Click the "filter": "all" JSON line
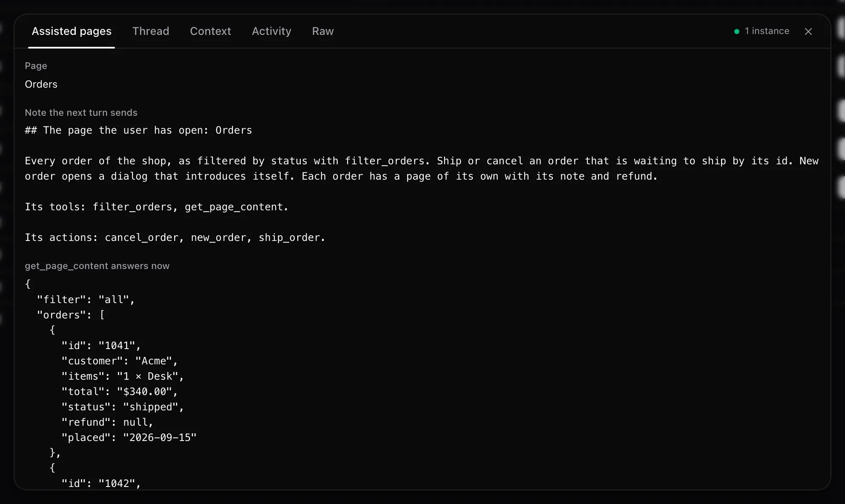The width and height of the screenshot is (845, 504). 86,300
